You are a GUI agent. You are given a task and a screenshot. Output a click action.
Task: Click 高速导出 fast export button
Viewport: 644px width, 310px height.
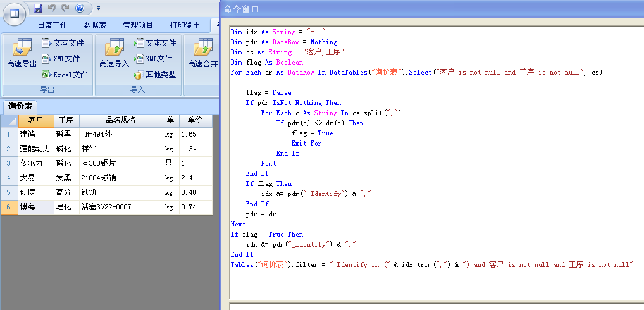coord(22,54)
